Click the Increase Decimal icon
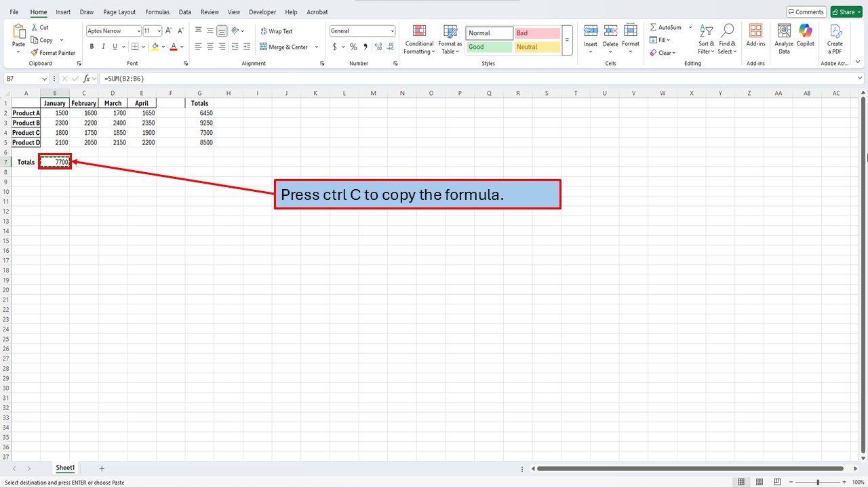The width and height of the screenshot is (868, 488). pos(378,47)
